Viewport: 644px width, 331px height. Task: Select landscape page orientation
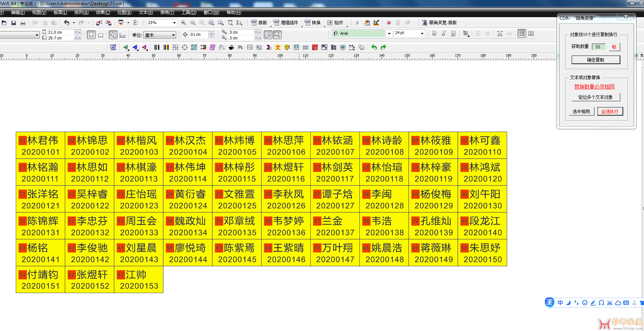101,35
